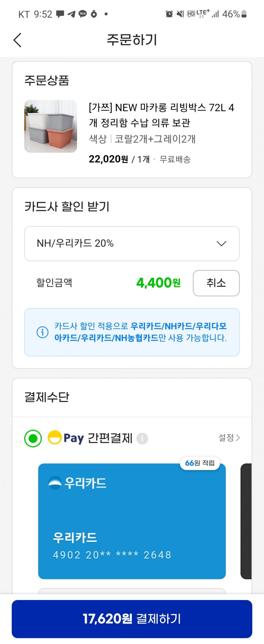The image size is (264, 644).
Task: Select the blue 우리카드 payment card
Action: tap(132, 521)
